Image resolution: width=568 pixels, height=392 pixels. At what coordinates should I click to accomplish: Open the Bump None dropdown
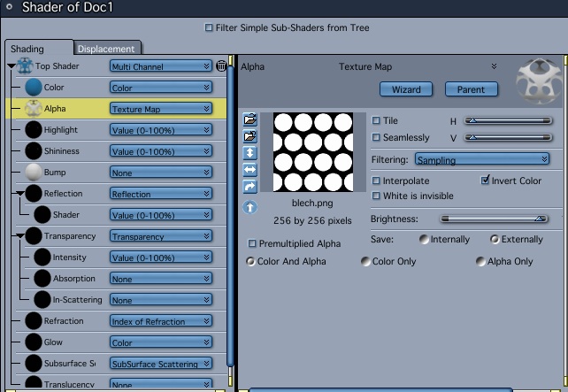pos(161,173)
